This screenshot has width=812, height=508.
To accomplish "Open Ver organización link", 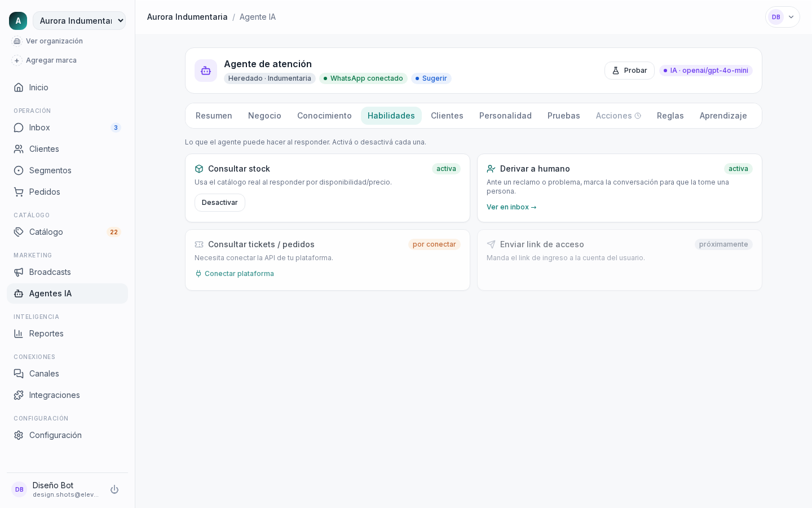I will 54,41.
